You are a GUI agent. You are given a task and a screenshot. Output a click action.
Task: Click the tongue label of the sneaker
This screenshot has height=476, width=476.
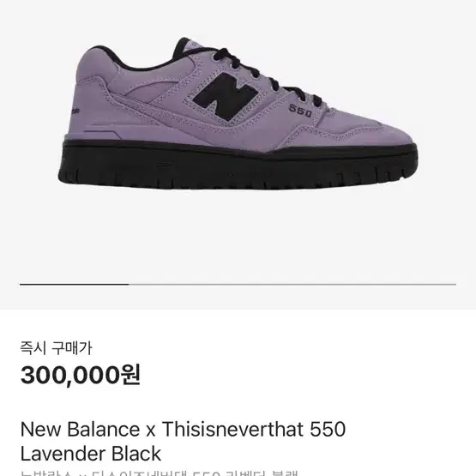(192, 45)
